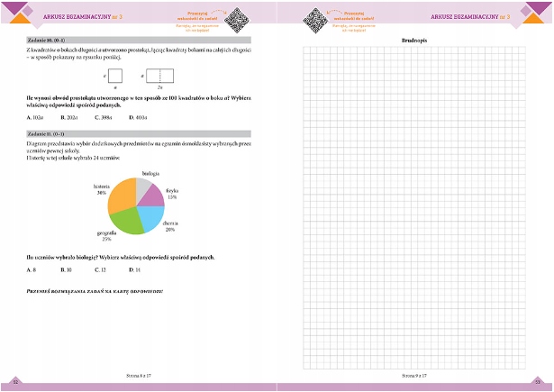Click the 'Strona 9 z 17' footer text
The image size is (554, 392).
coord(414,376)
